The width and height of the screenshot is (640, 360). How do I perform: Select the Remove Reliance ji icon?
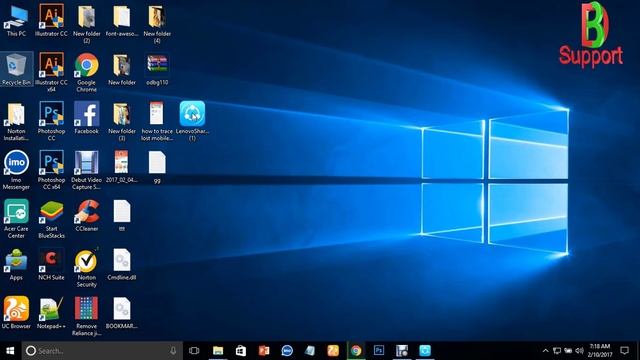tap(87, 316)
